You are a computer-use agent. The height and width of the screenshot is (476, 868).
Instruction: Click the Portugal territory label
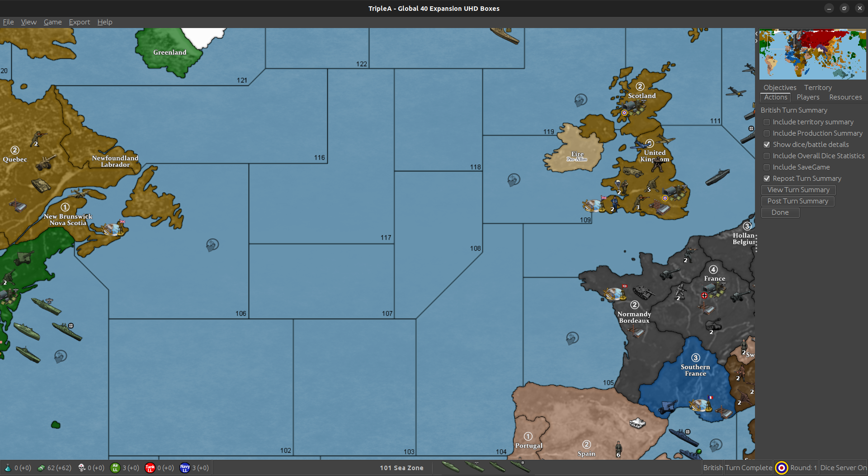[x=528, y=446]
